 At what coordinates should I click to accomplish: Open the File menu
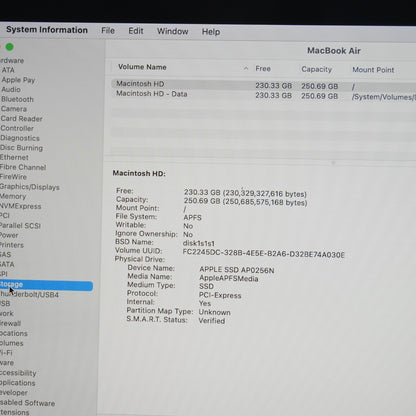point(108,31)
